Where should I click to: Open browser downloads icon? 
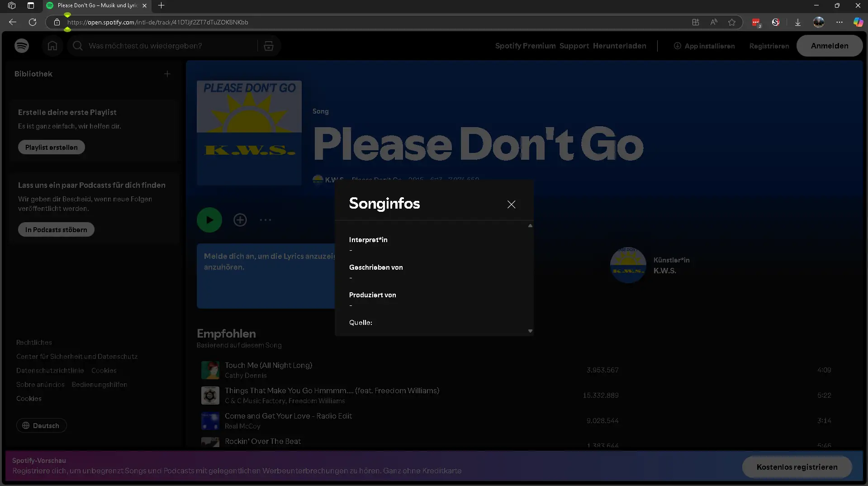[798, 22]
